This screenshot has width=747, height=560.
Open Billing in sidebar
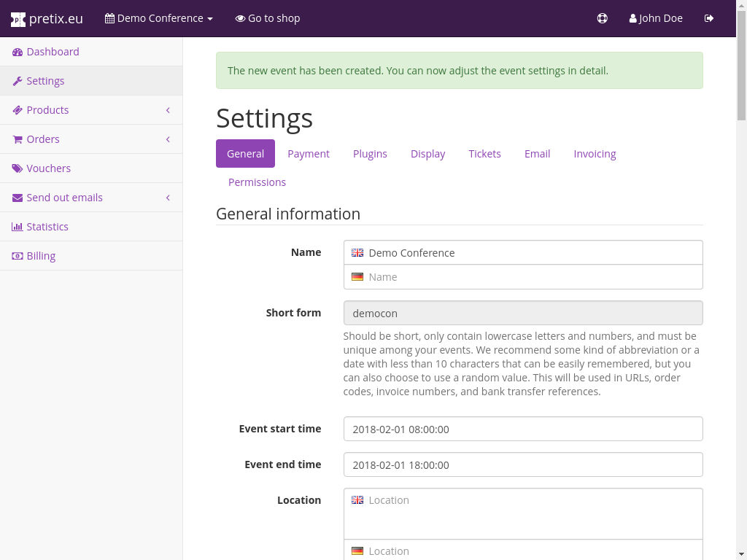coord(91,256)
